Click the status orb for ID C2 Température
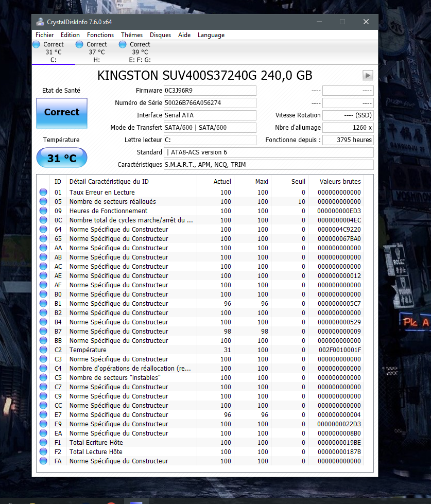The width and height of the screenshot is (431, 504). [43, 350]
